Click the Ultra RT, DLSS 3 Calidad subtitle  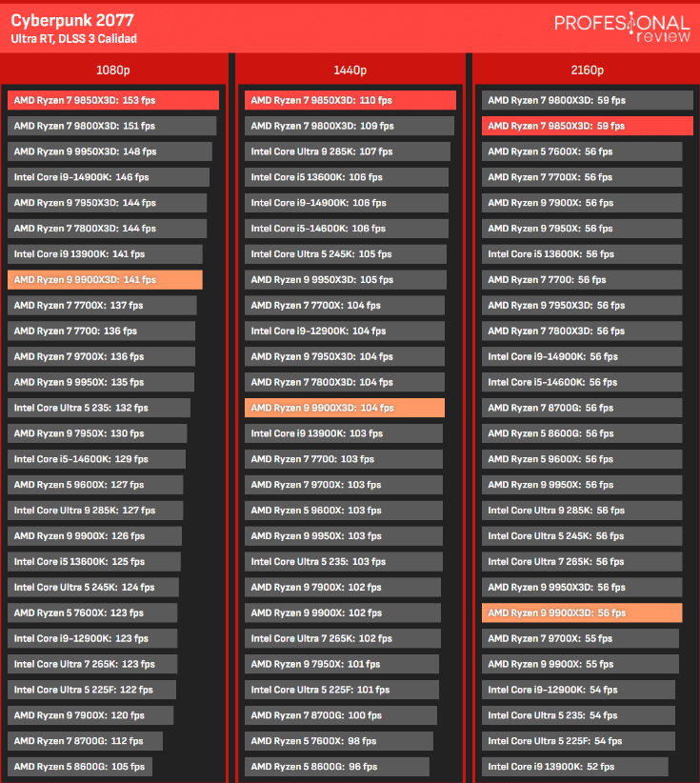[74, 39]
